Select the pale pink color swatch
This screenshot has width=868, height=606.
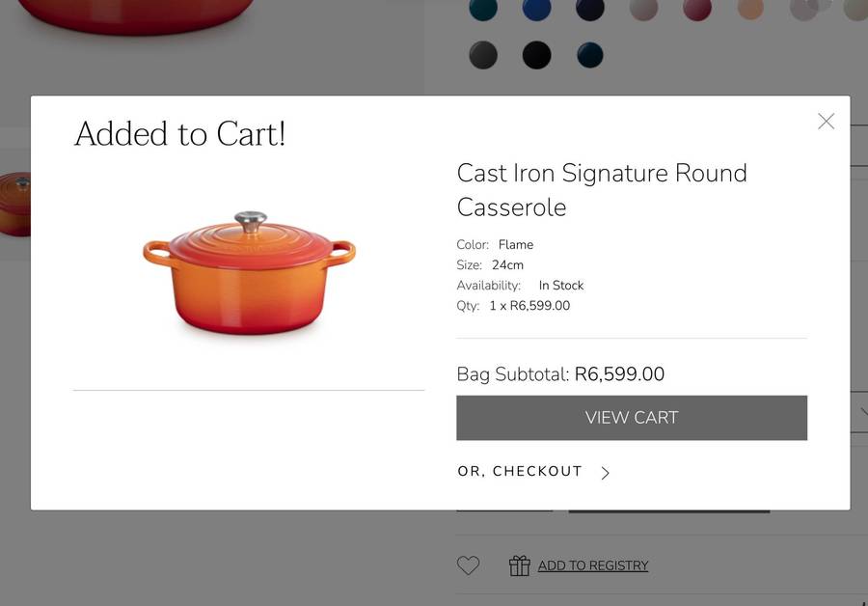(644, 10)
